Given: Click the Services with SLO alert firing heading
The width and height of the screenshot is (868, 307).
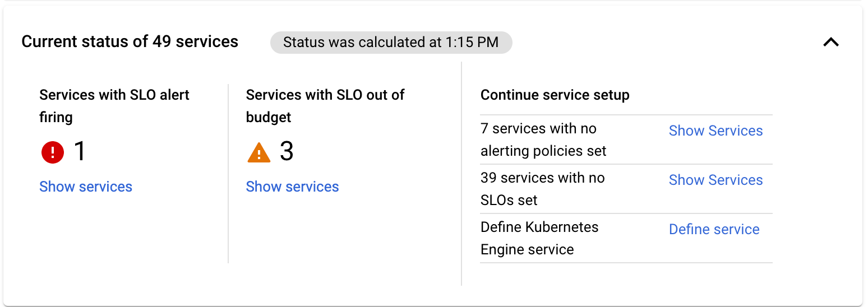Looking at the screenshot, I should (x=114, y=106).
